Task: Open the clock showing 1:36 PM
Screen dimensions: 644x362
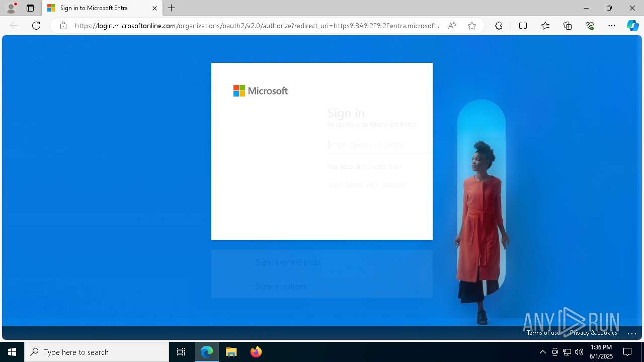Action: coord(601,352)
